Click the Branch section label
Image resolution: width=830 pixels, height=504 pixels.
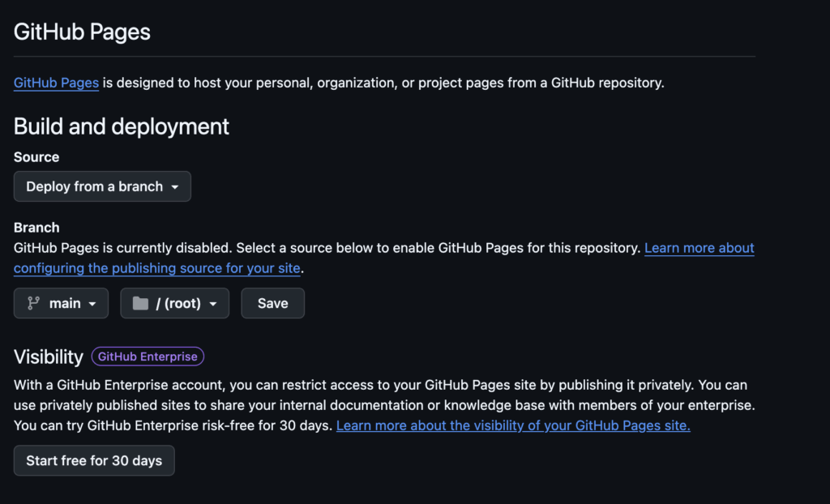pos(36,228)
